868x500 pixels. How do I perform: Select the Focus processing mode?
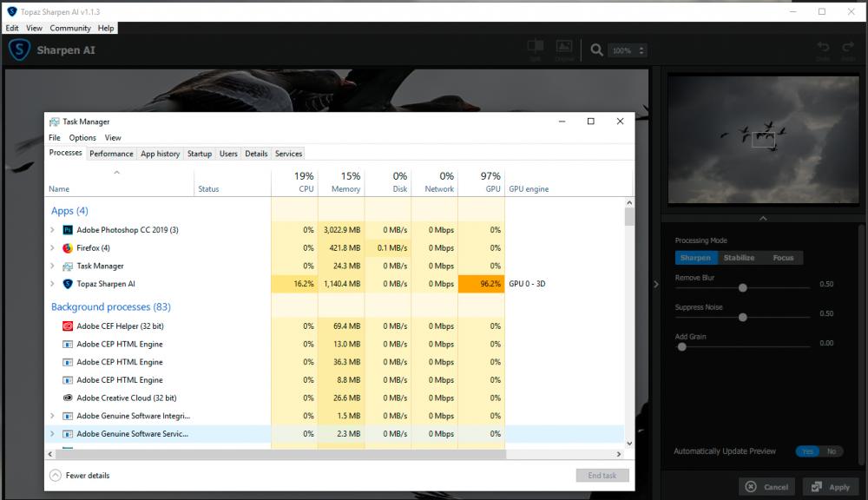783,258
